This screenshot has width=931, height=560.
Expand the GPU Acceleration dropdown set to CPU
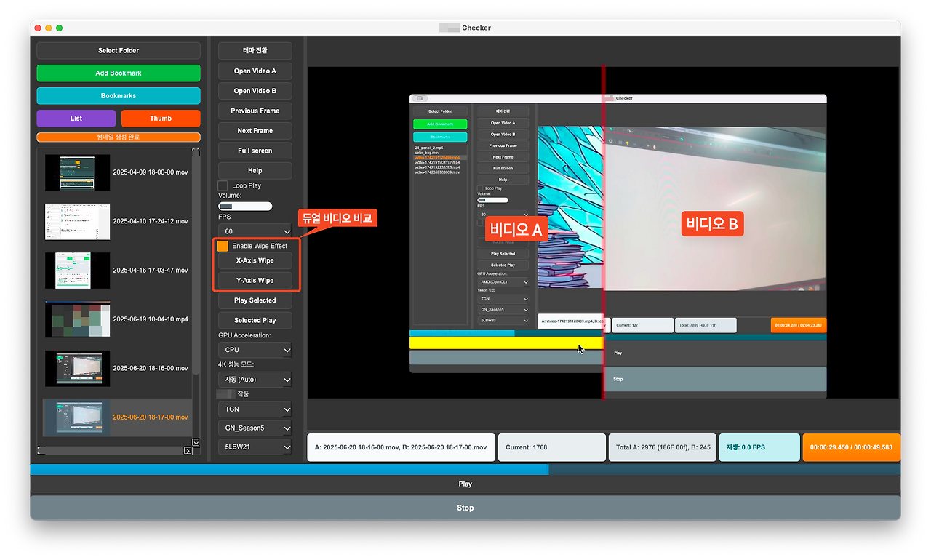pos(255,350)
